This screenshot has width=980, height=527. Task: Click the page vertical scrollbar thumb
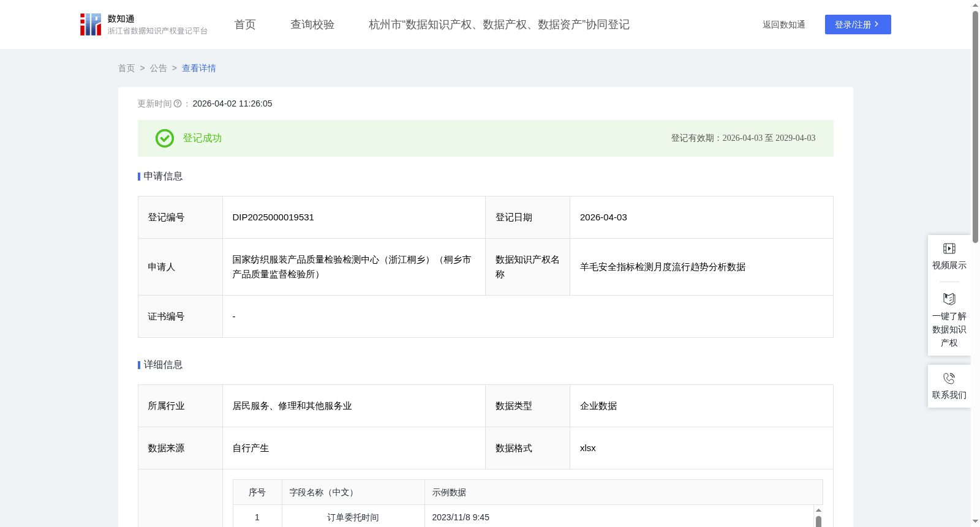975,127
